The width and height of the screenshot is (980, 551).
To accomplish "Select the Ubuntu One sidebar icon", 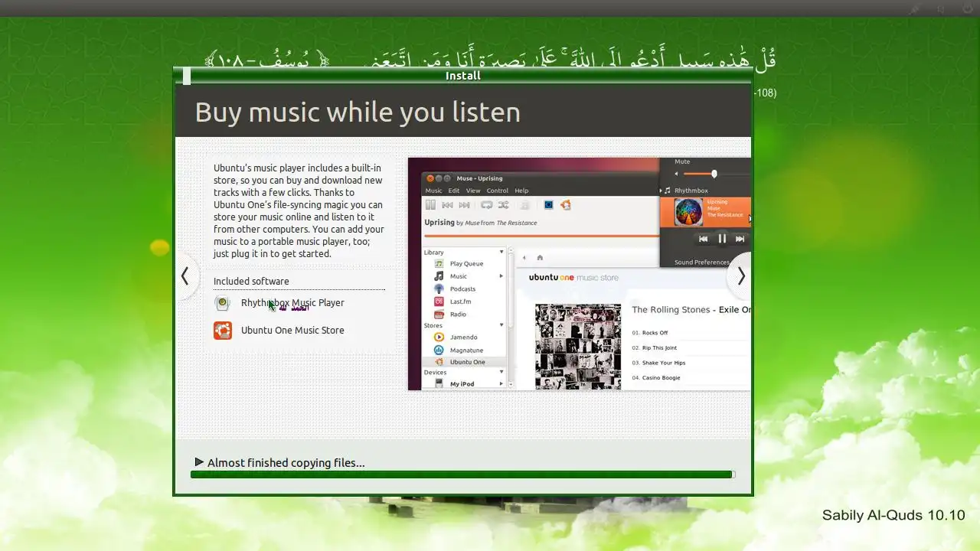I will [x=439, y=362].
